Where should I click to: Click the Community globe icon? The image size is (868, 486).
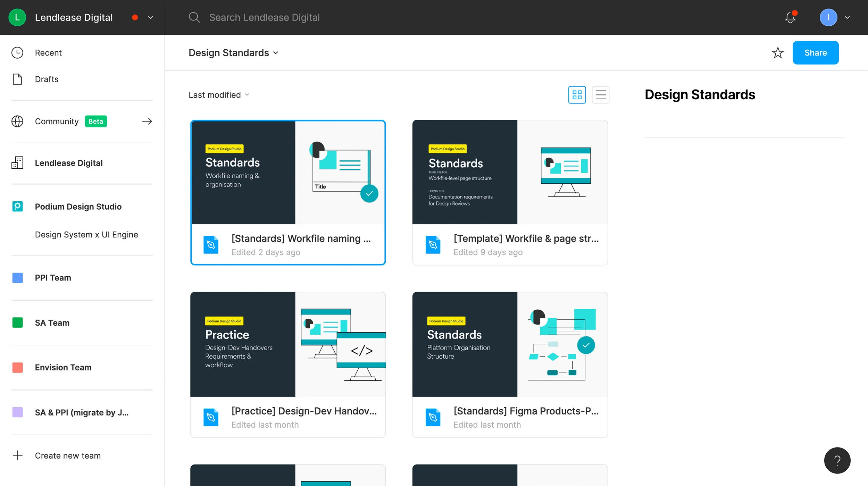click(x=17, y=121)
